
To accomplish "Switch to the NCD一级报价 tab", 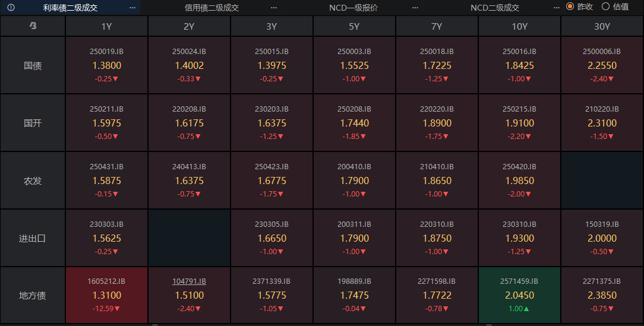I will click(353, 8).
